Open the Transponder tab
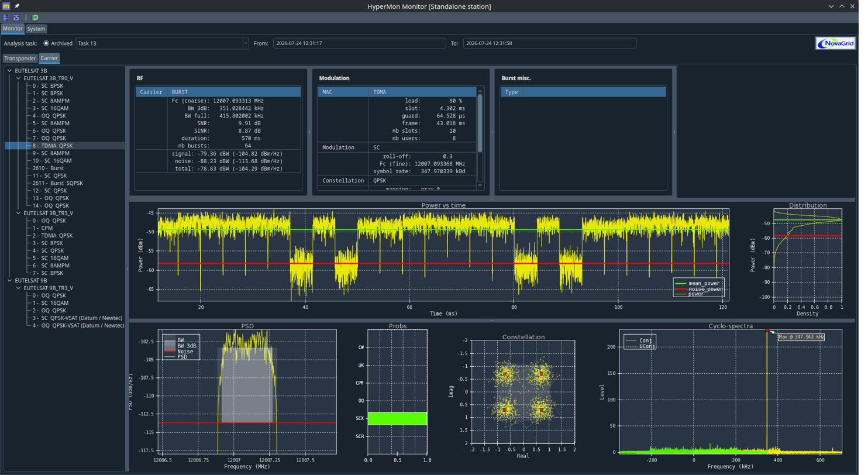Viewport: 868px width, 475px height. pos(20,58)
